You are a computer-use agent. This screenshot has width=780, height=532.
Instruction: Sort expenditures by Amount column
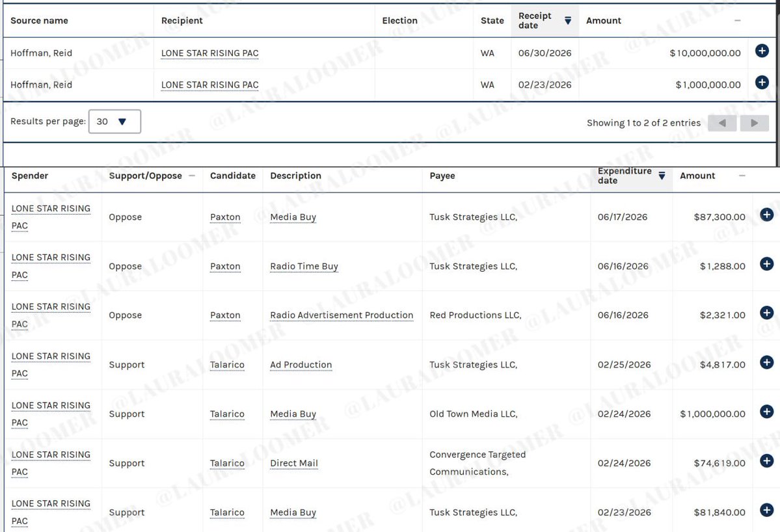click(x=742, y=176)
